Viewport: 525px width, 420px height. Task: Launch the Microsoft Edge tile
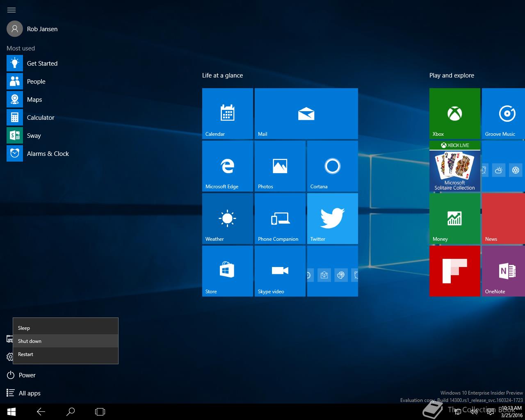tap(228, 166)
